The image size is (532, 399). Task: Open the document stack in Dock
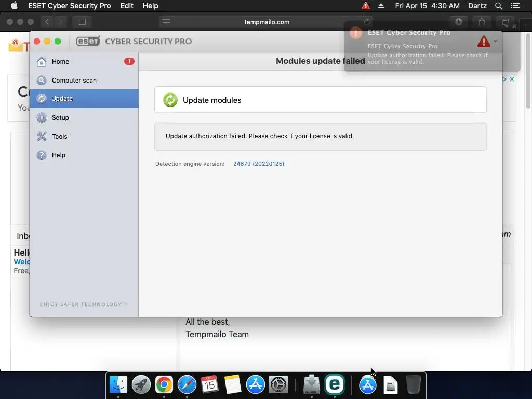pos(391,385)
